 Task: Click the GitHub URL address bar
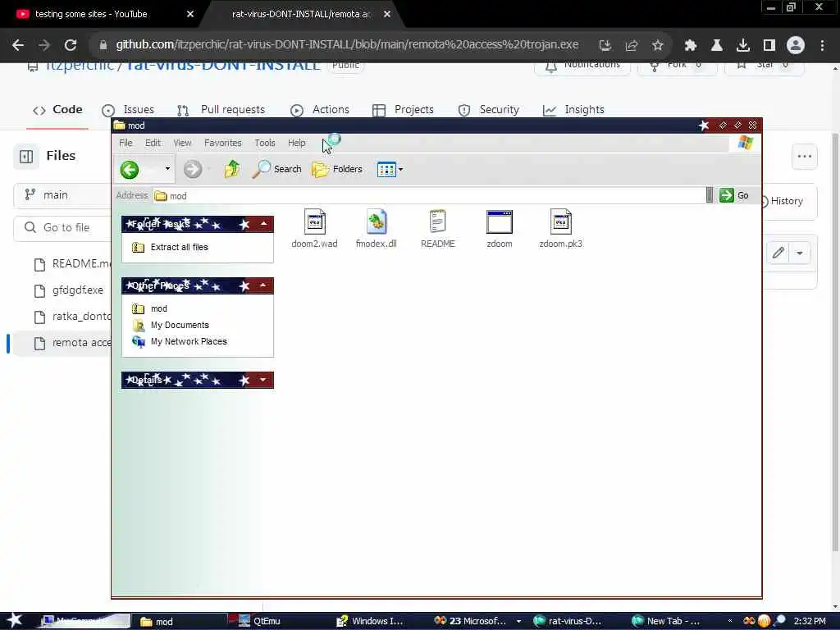(347, 44)
